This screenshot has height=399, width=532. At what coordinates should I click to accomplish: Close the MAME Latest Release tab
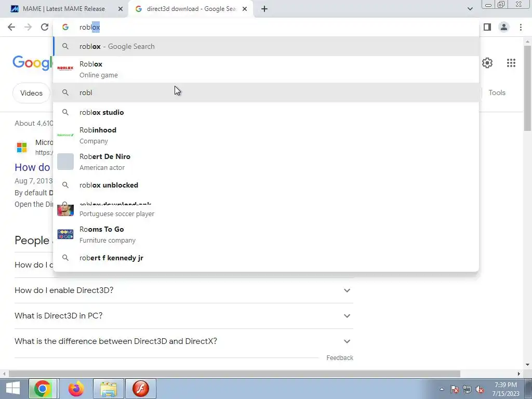click(121, 9)
